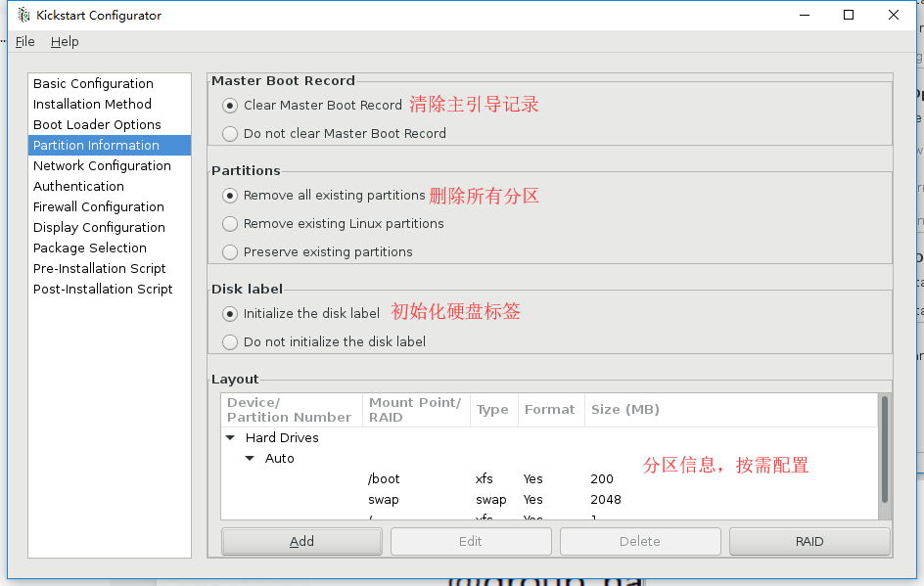Click the Add partition button
Image resolution: width=924 pixels, height=586 pixels.
301,541
